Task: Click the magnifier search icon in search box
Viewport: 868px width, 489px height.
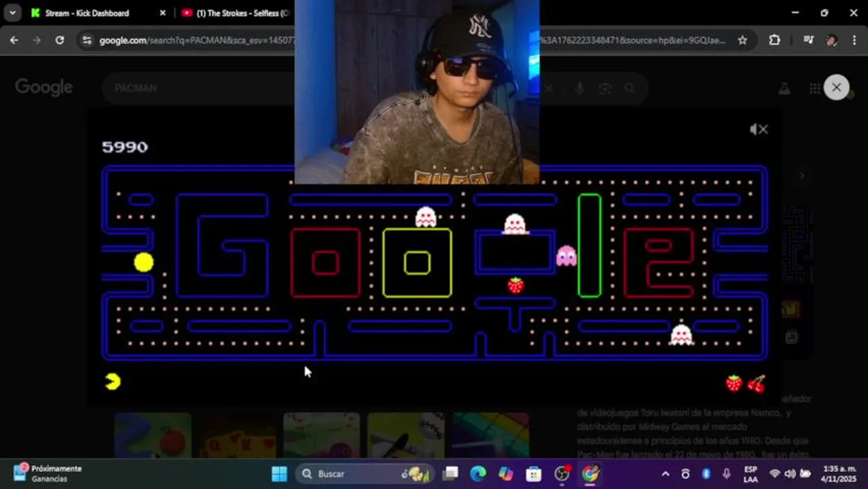Action: pyautogui.click(x=630, y=88)
